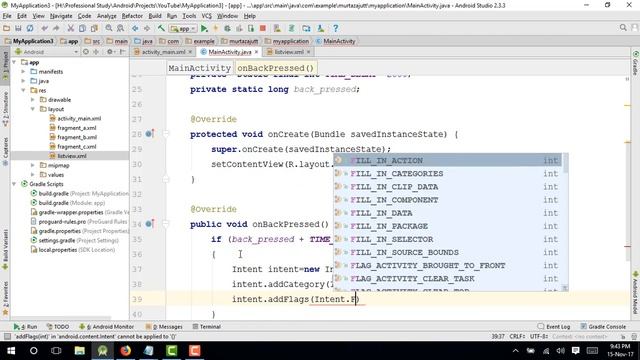Open fragment_a.xml in project tree
Viewport: 640px width, 360px height.
(x=77, y=128)
